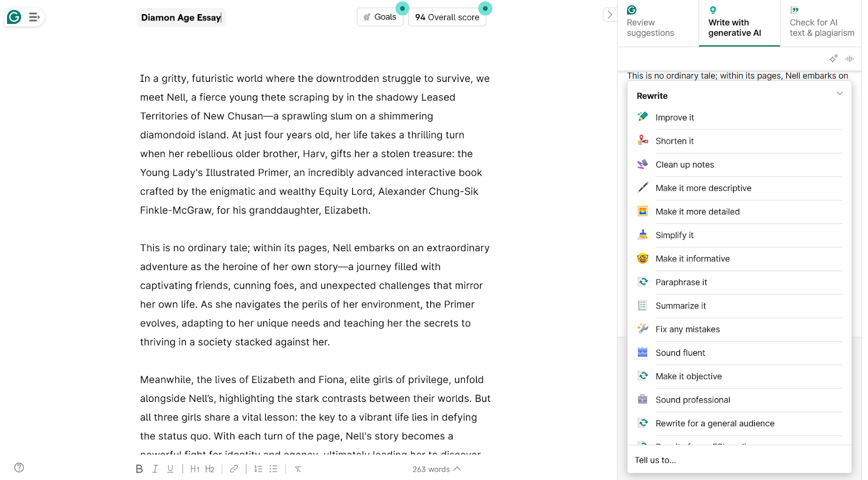This screenshot has height=480, width=868.
Task: Open the help question mark icon
Action: click(19, 468)
